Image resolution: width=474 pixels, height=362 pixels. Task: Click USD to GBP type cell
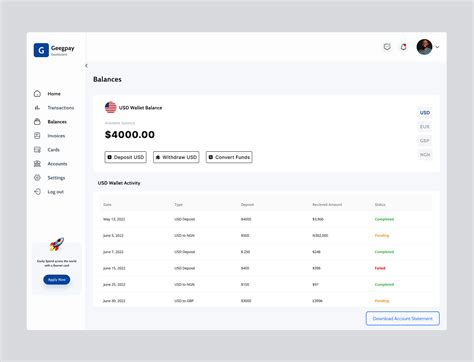[184, 301]
